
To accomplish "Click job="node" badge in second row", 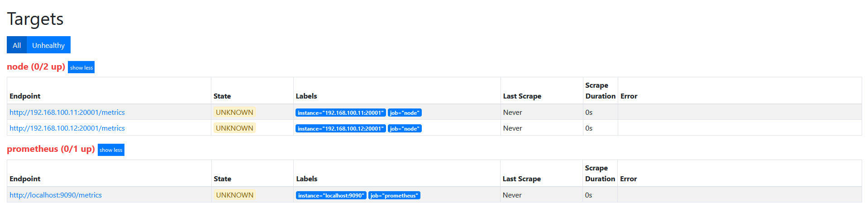I will [x=405, y=129].
